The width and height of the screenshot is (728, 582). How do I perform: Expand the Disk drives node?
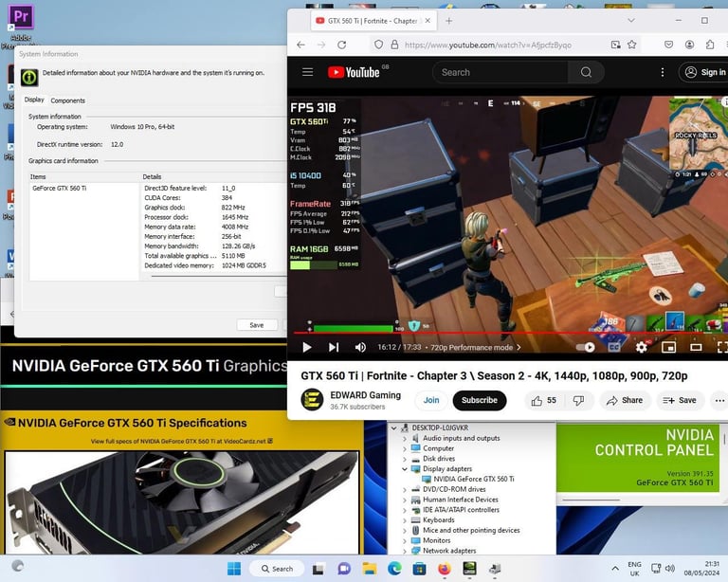click(x=405, y=459)
